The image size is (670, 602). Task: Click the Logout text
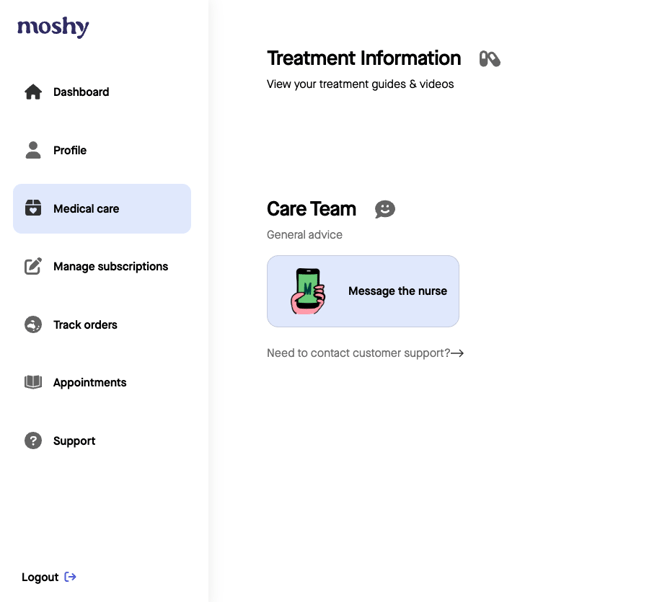[x=40, y=577]
